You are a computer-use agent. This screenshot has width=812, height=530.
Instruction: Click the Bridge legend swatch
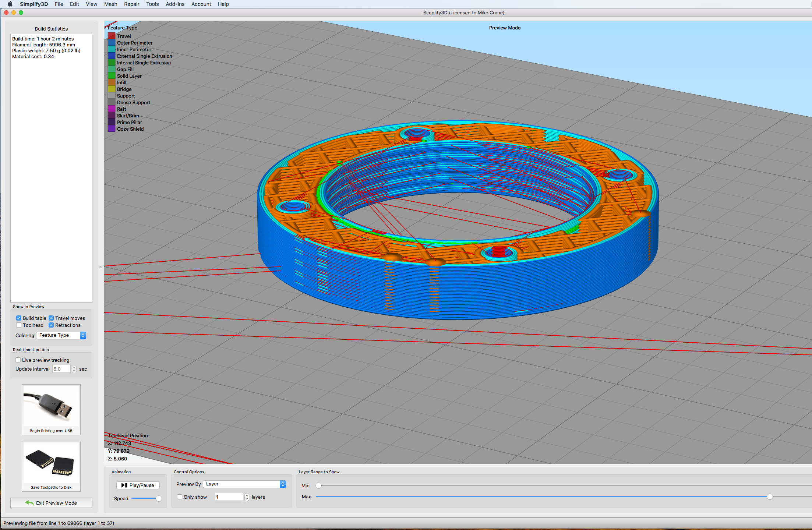click(112, 89)
